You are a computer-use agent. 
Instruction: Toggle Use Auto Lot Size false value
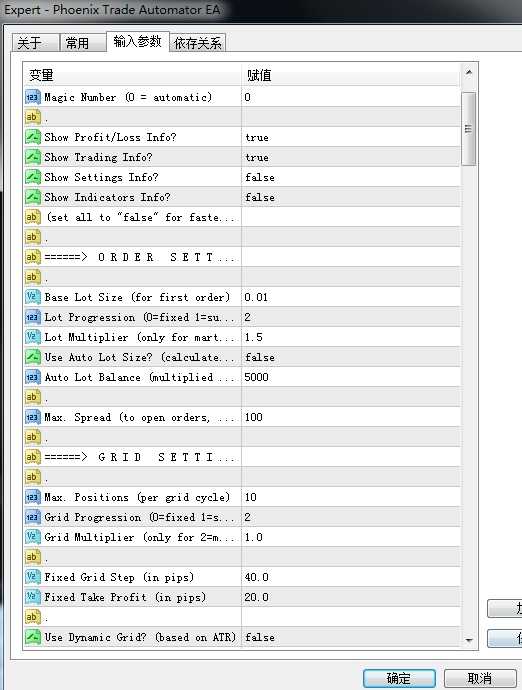351,357
